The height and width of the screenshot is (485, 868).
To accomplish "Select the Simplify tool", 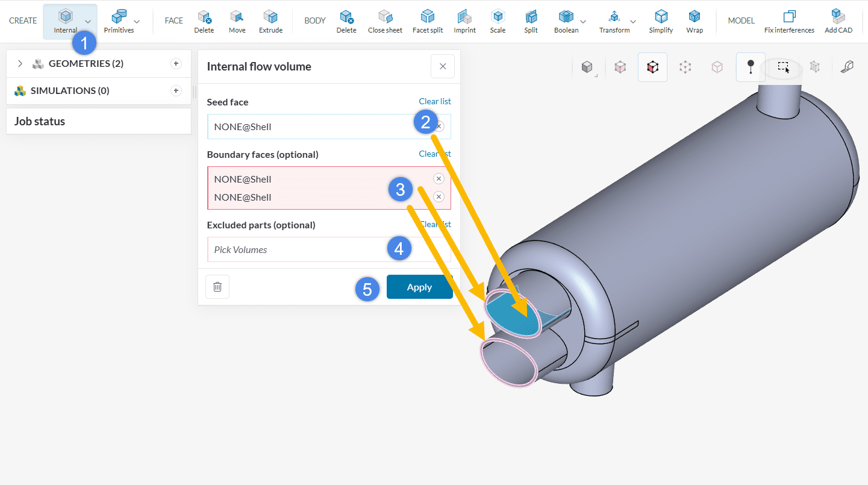I will point(661,21).
